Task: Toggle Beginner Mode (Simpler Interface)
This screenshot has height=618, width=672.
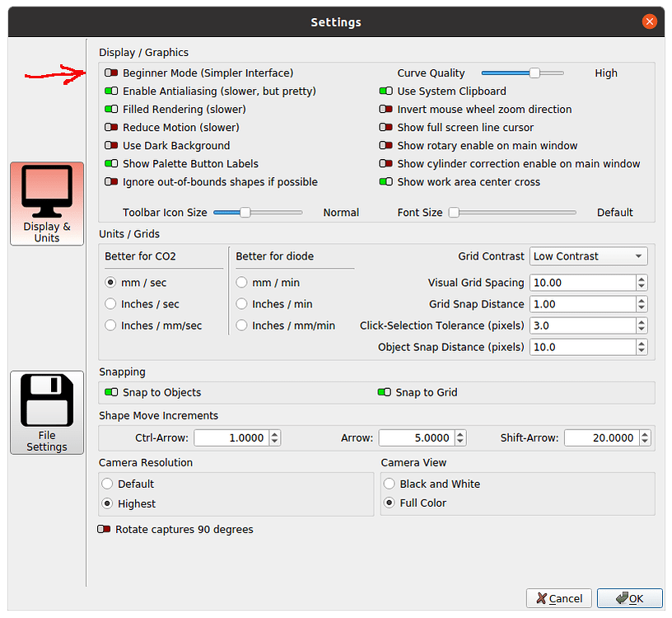Action: click(x=111, y=73)
